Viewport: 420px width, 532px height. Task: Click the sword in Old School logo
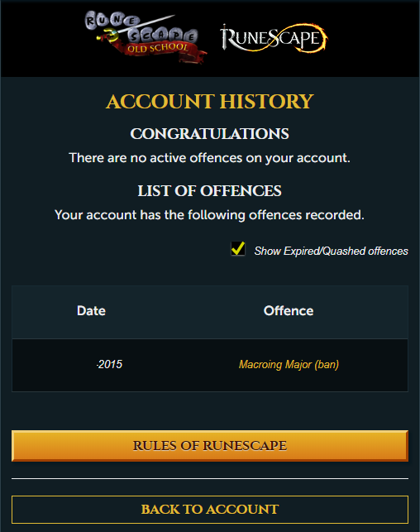click(x=136, y=27)
